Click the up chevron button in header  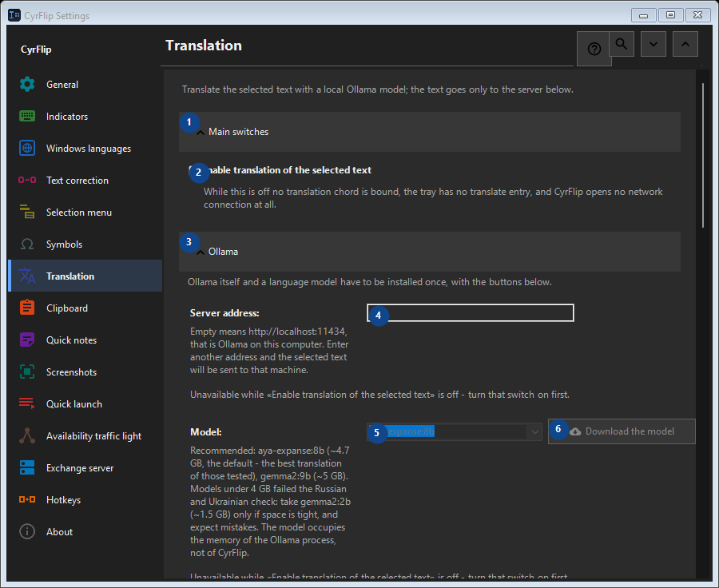[x=685, y=44]
